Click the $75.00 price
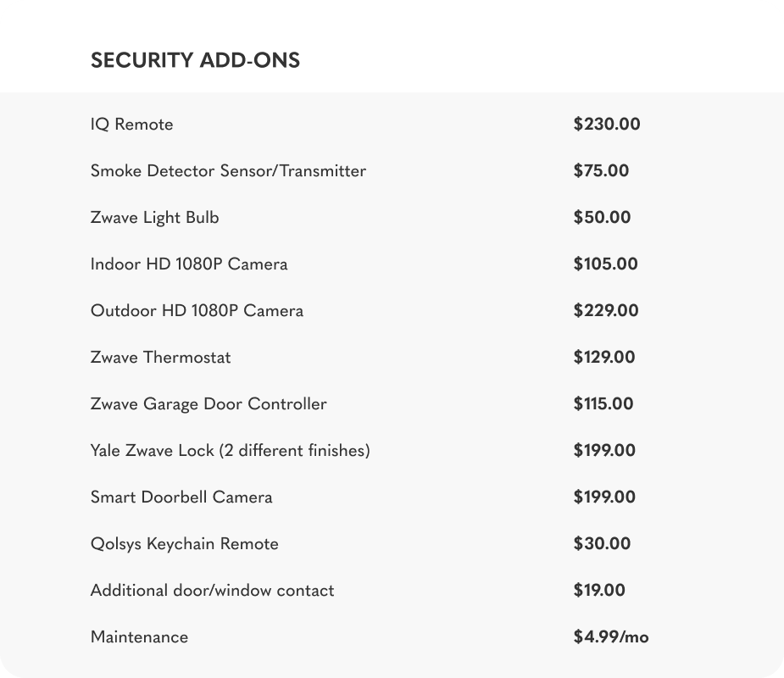This screenshot has height=678, width=784. pyautogui.click(x=601, y=170)
